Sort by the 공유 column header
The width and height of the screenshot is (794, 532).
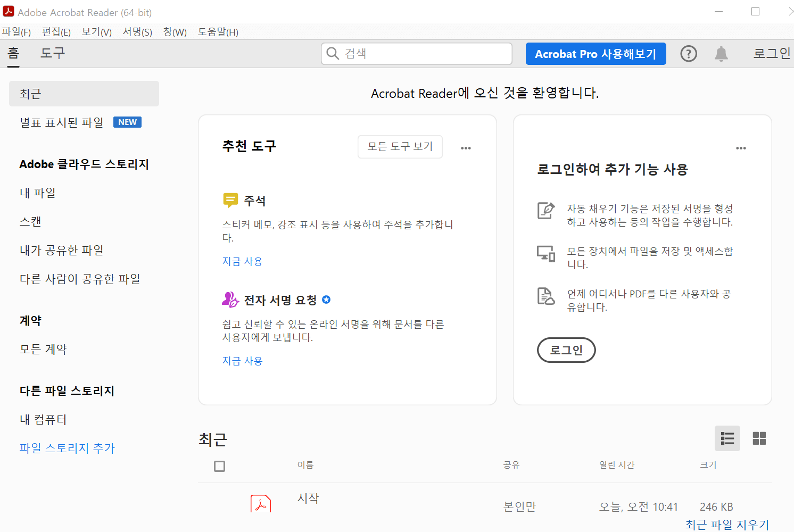point(511,465)
